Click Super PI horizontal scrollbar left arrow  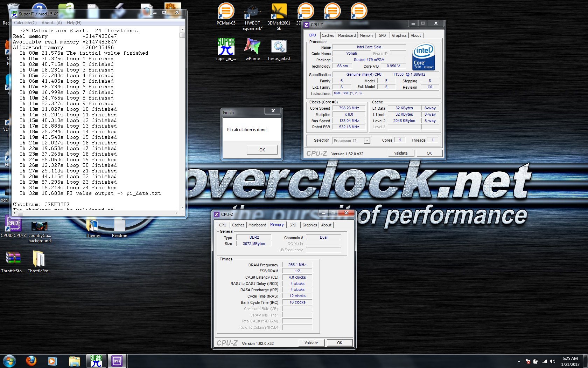point(14,213)
